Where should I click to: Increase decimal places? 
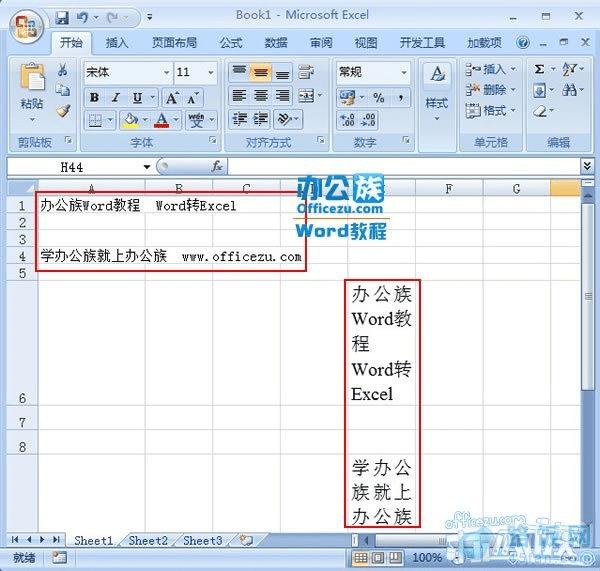click(x=347, y=120)
